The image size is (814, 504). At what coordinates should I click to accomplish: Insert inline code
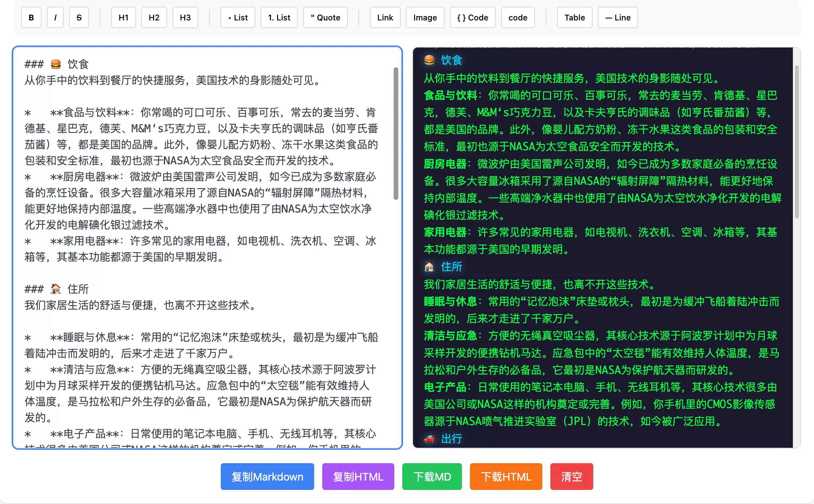(518, 17)
